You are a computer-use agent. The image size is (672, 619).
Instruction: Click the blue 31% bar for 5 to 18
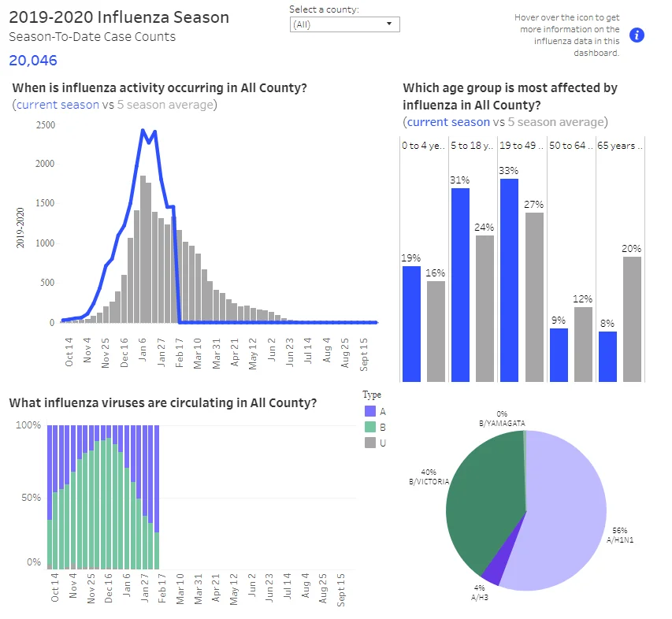point(460,285)
